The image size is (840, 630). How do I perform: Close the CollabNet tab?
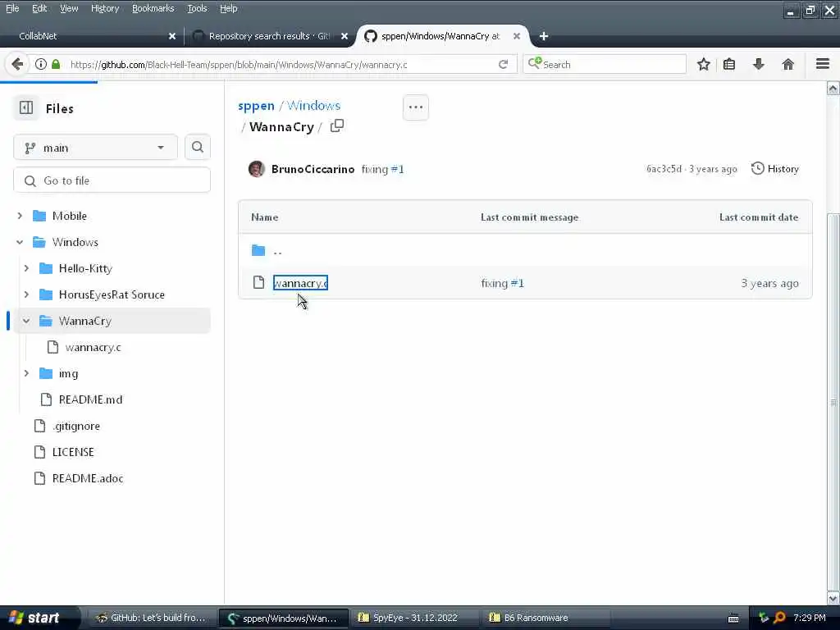point(172,36)
